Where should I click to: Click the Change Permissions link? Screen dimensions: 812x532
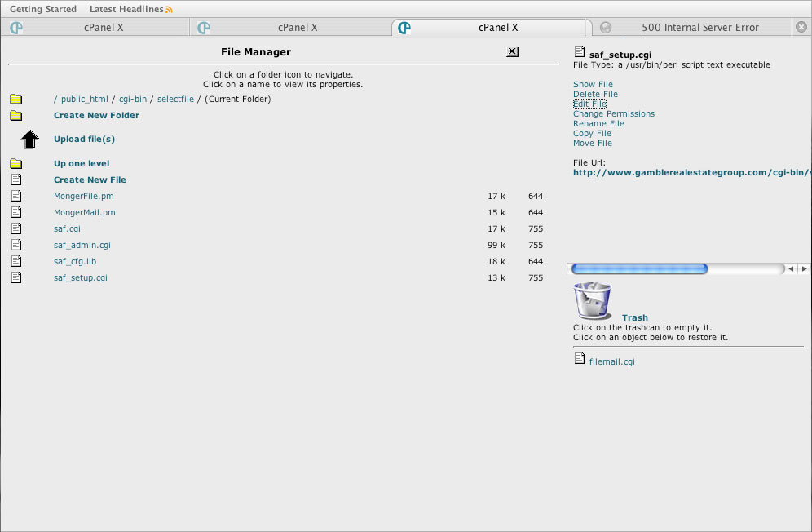point(613,114)
